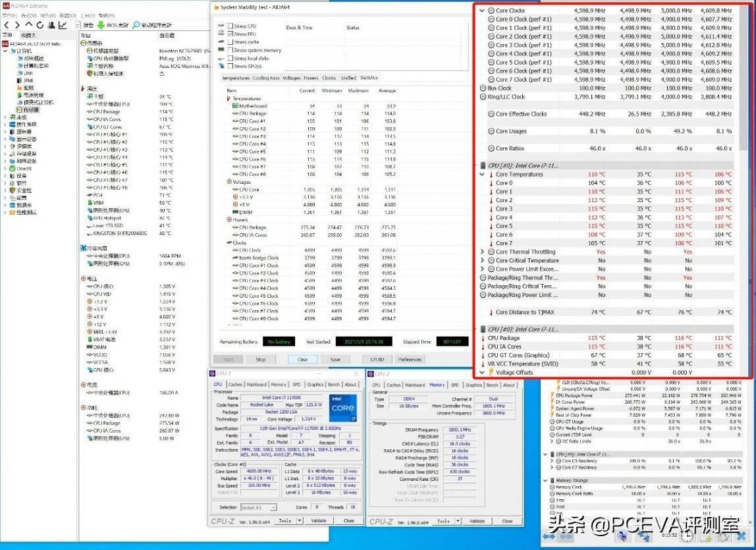Uncheck the Stress FPU checkbox

[x=230, y=34]
